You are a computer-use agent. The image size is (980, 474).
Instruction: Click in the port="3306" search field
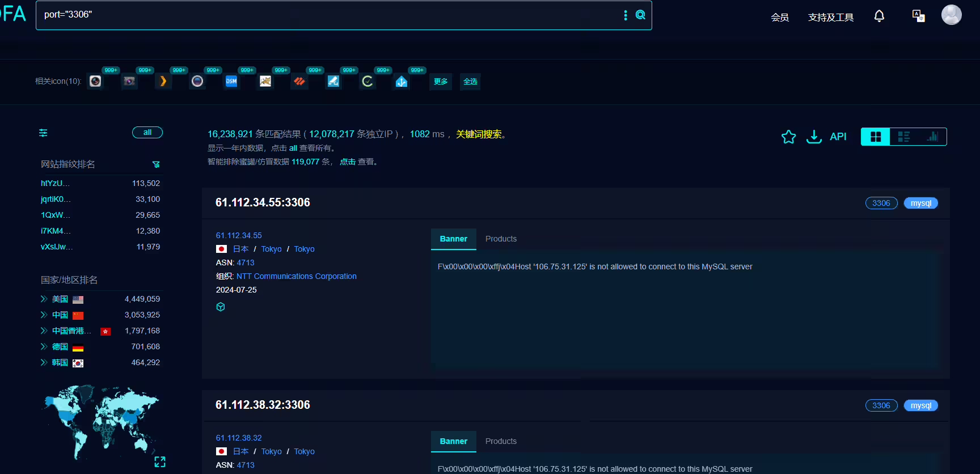point(329,15)
